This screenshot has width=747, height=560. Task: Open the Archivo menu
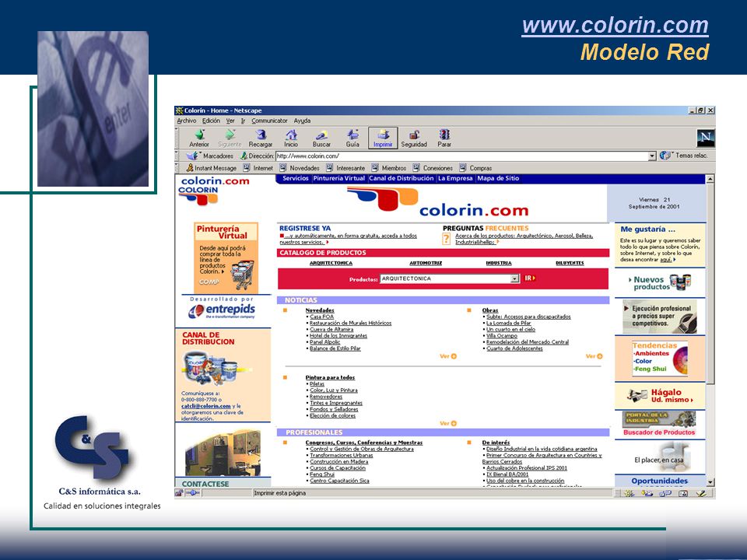[186, 121]
